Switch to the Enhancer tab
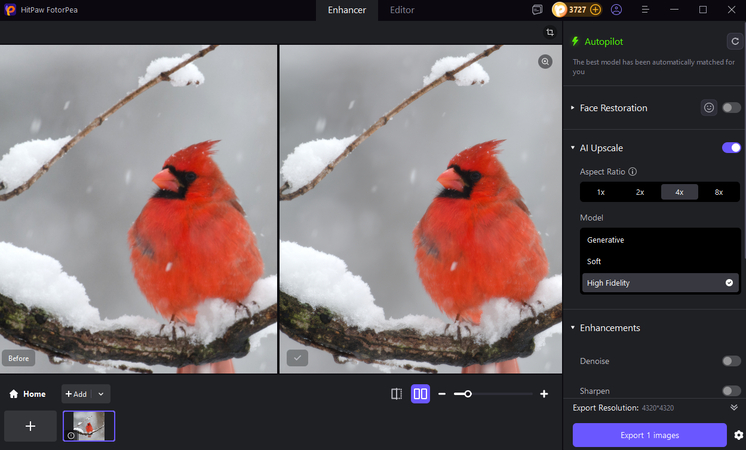This screenshot has height=450, width=746. point(347,10)
